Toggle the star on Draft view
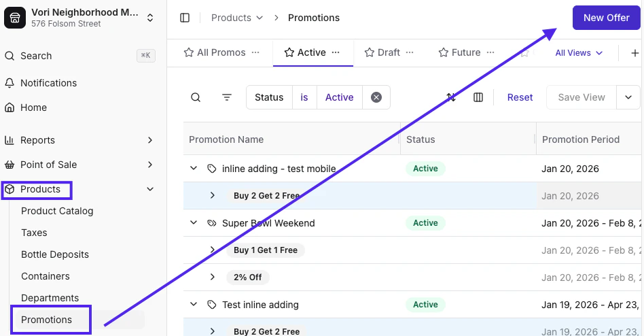 (370, 52)
